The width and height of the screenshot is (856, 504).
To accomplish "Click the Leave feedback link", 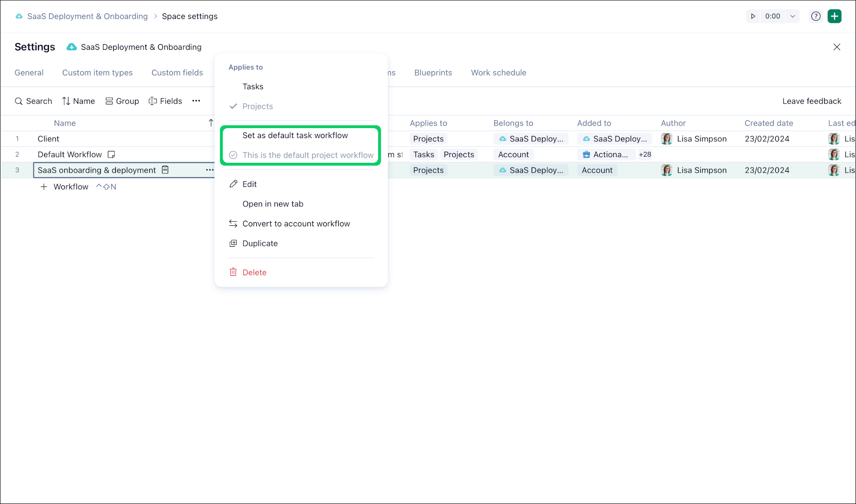I will [x=811, y=101].
